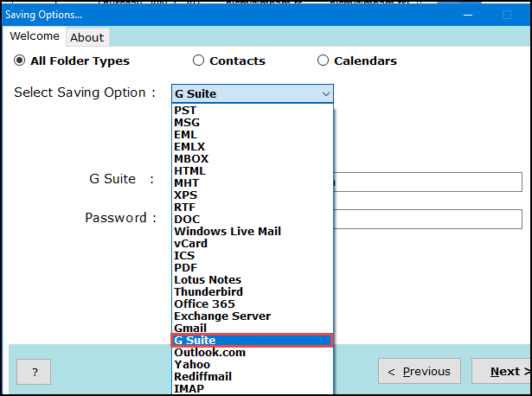532x396 pixels.
Task: Proceed with the Next button
Action: (502, 371)
